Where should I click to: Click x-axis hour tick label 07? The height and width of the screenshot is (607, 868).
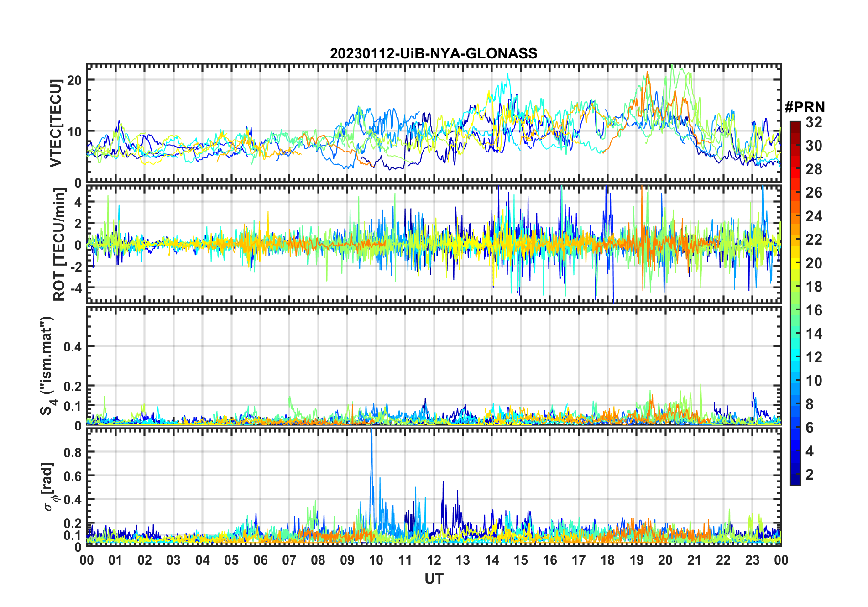tap(289, 560)
